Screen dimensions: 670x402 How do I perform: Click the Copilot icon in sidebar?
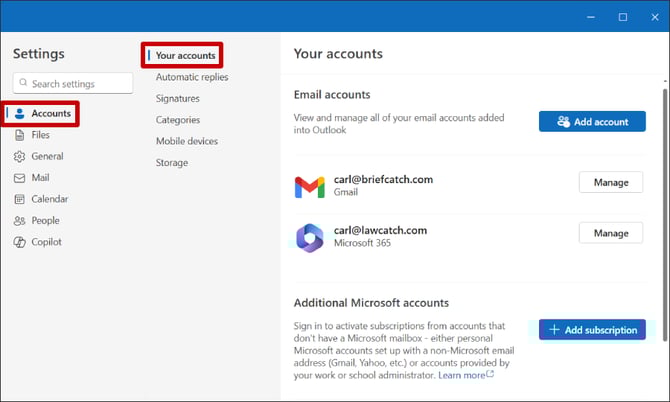(x=19, y=242)
